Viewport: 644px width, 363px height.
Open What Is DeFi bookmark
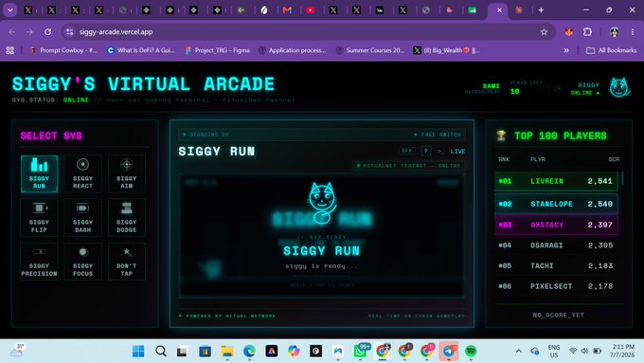click(x=140, y=50)
